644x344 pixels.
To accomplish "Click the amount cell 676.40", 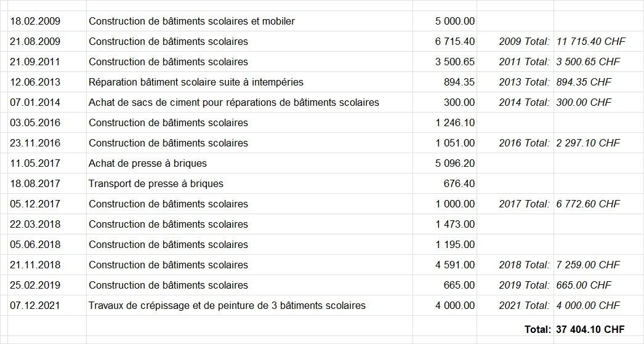I will [459, 184].
